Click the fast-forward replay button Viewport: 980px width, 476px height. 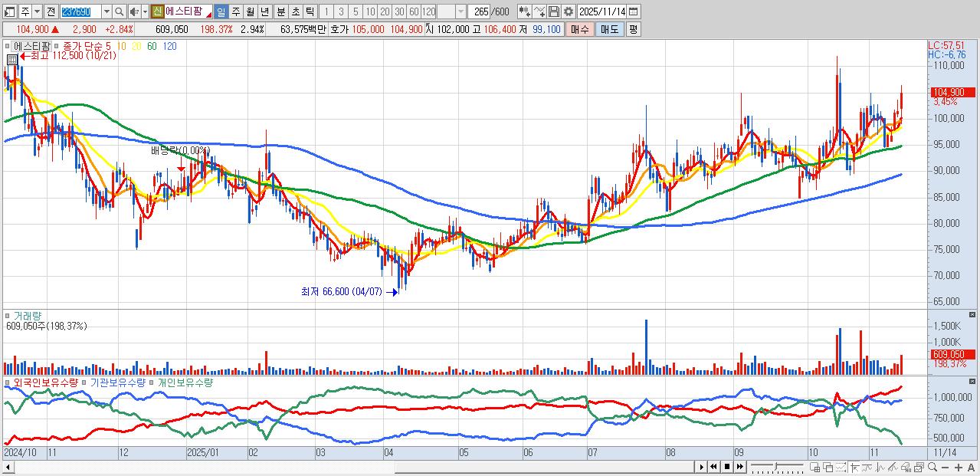point(740,467)
